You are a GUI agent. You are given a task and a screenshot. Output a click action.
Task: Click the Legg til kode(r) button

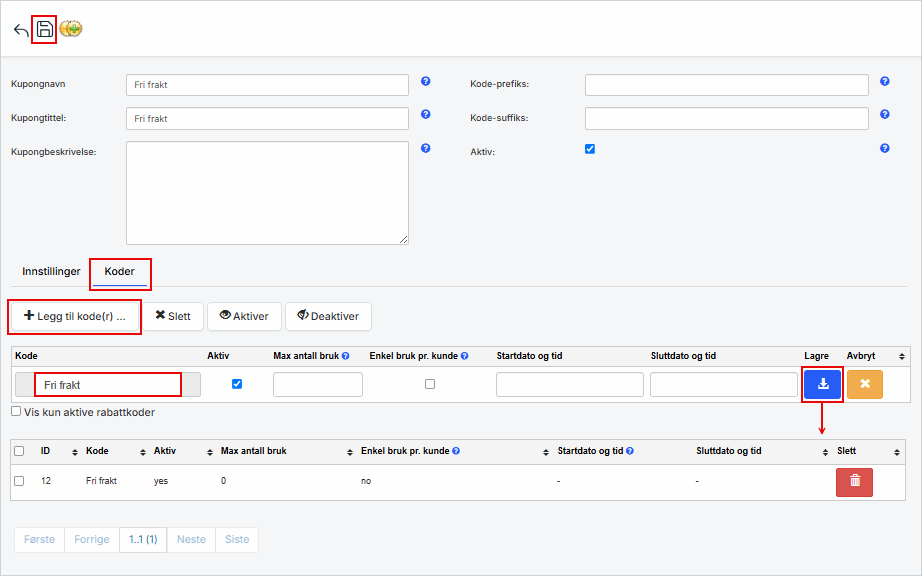pos(75,316)
